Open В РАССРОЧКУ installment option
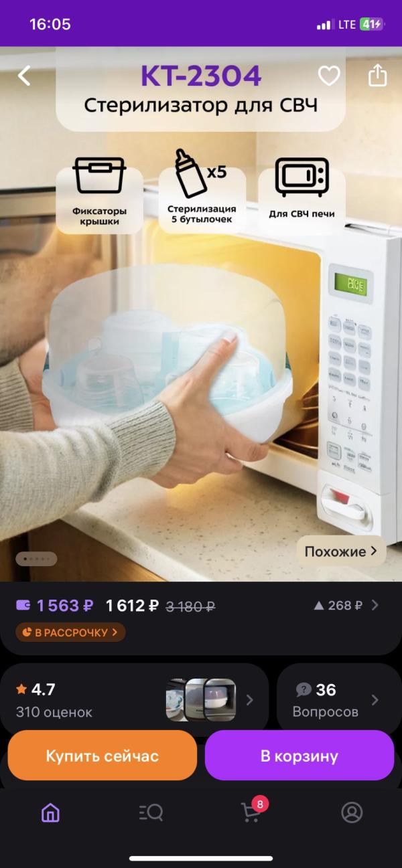Screen dimensions: 402x868 (70, 632)
